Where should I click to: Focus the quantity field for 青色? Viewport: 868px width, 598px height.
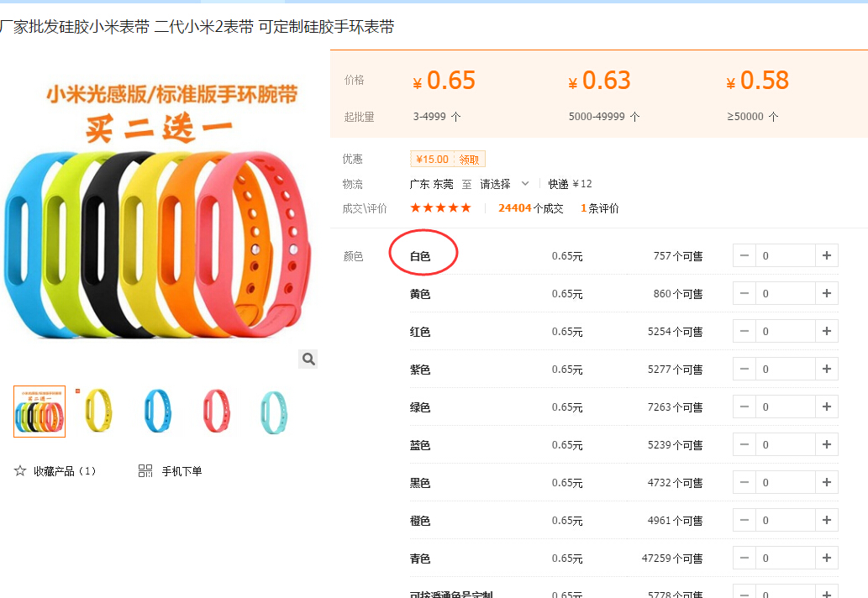tap(786, 558)
